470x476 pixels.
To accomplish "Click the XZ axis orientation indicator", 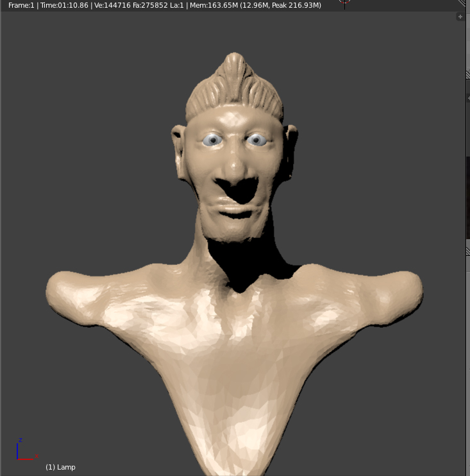I will 28,449.
